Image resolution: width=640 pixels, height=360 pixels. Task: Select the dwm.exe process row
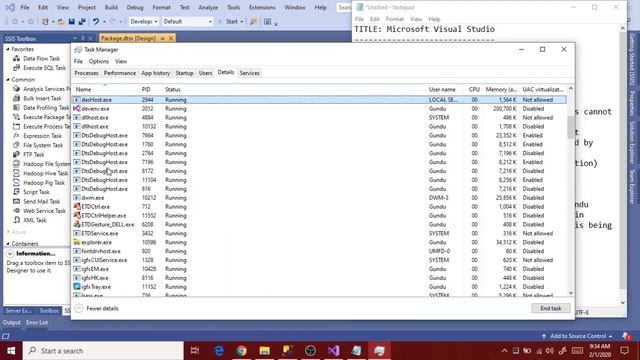319,198
